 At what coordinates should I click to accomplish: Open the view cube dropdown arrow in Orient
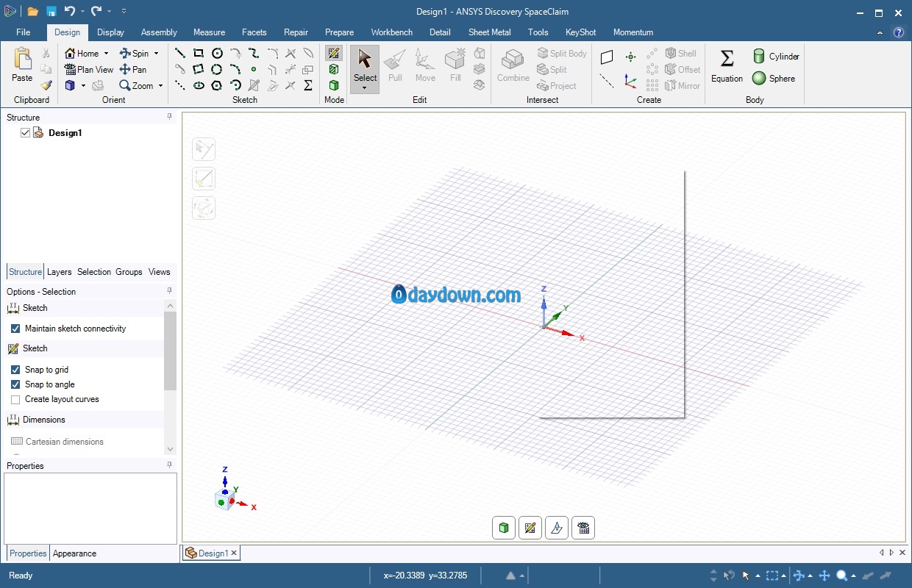coord(83,86)
